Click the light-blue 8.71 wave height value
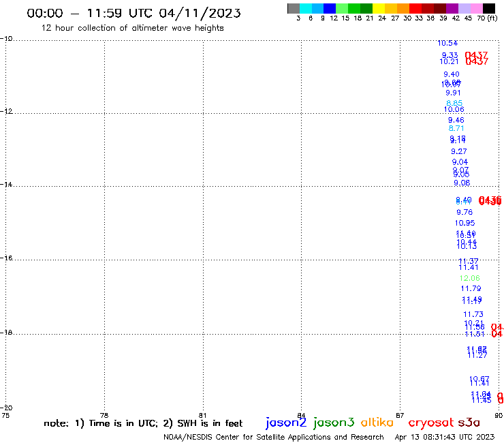 (456, 128)
